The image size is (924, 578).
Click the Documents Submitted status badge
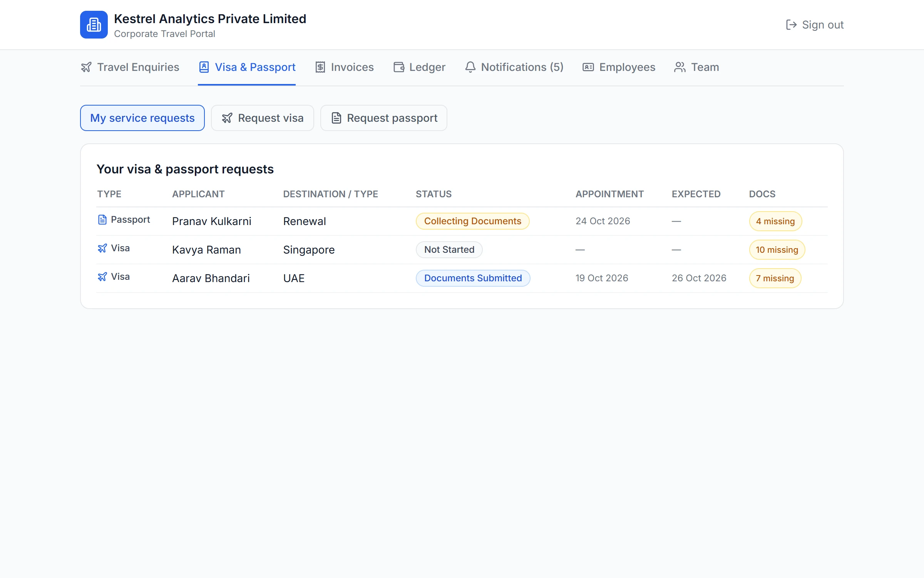pos(473,278)
